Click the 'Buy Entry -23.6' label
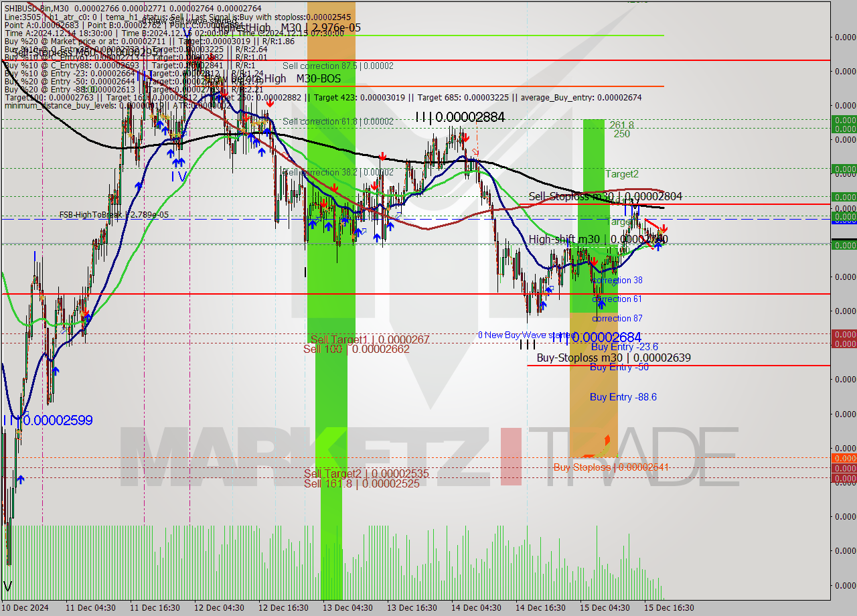Viewport: 857px width, 616px height. point(624,347)
